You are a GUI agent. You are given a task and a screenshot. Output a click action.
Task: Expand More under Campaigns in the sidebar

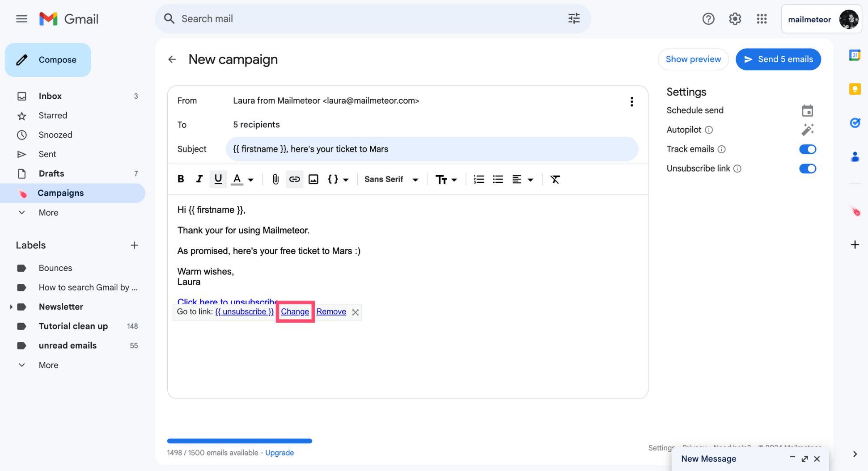click(48, 213)
